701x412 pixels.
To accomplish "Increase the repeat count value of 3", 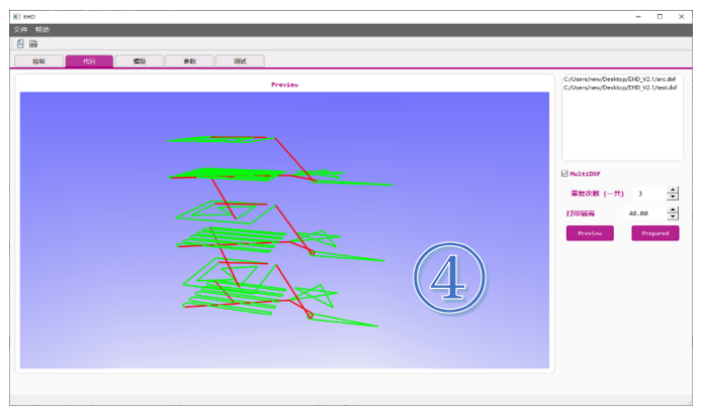I will (673, 190).
